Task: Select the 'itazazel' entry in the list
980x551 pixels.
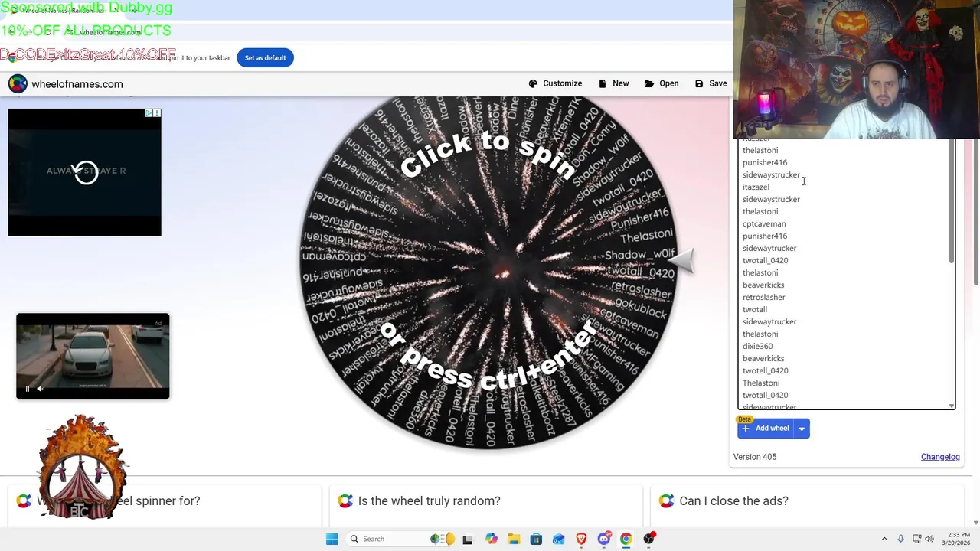Action: click(x=756, y=187)
